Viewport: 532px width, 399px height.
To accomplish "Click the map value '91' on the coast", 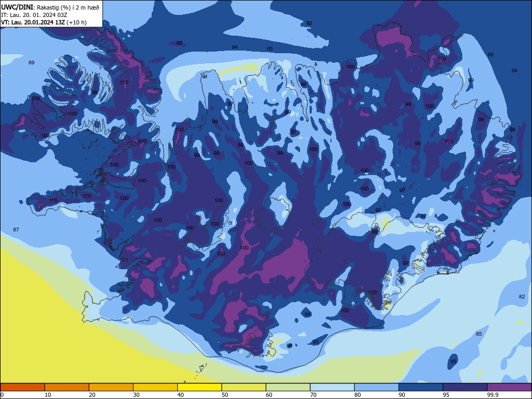I will (205, 77).
